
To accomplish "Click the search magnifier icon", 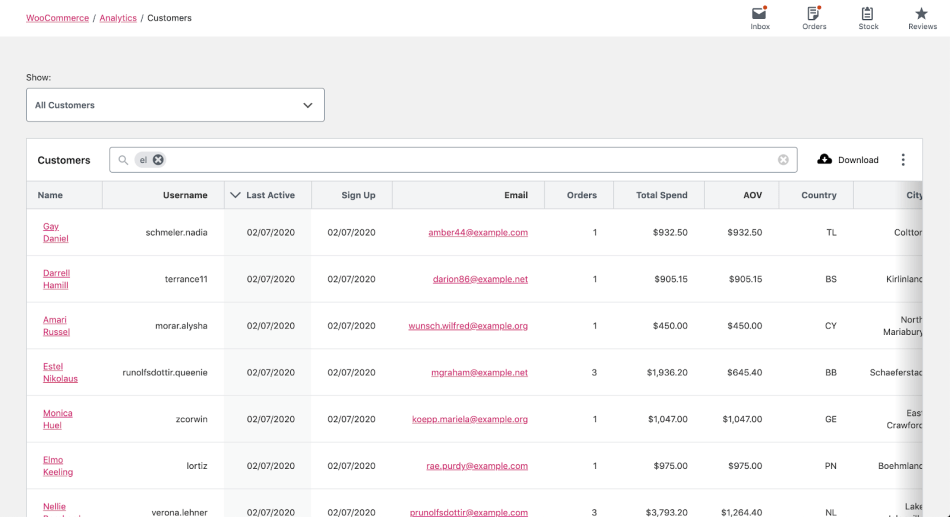I will pyautogui.click(x=123, y=160).
